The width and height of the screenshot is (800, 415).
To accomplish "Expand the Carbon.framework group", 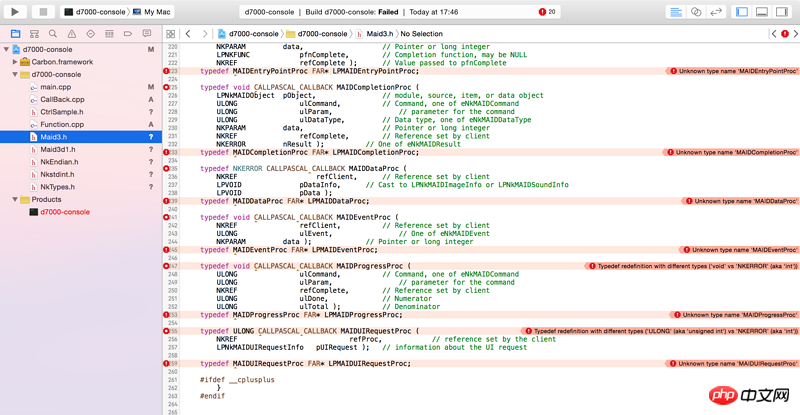I will click(x=15, y=61).
